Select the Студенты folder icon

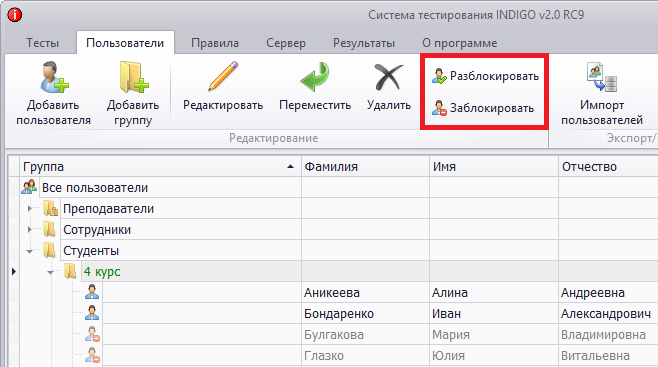(x=50, y=250)
